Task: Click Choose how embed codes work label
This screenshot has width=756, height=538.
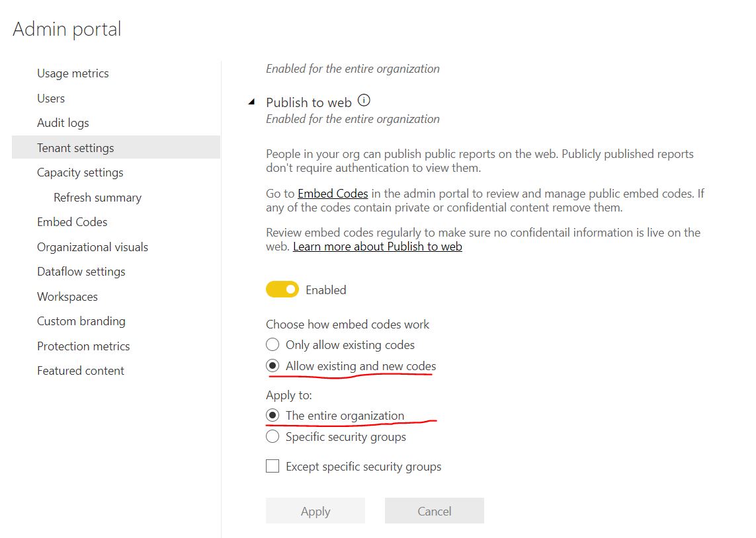Action: point(347,325)
